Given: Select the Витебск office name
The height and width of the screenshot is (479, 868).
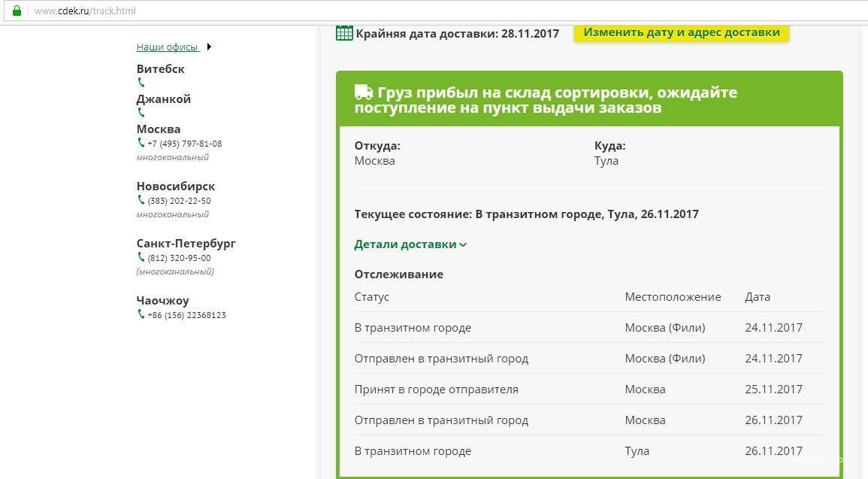Looking at the screenshot, I should (160, 68).
